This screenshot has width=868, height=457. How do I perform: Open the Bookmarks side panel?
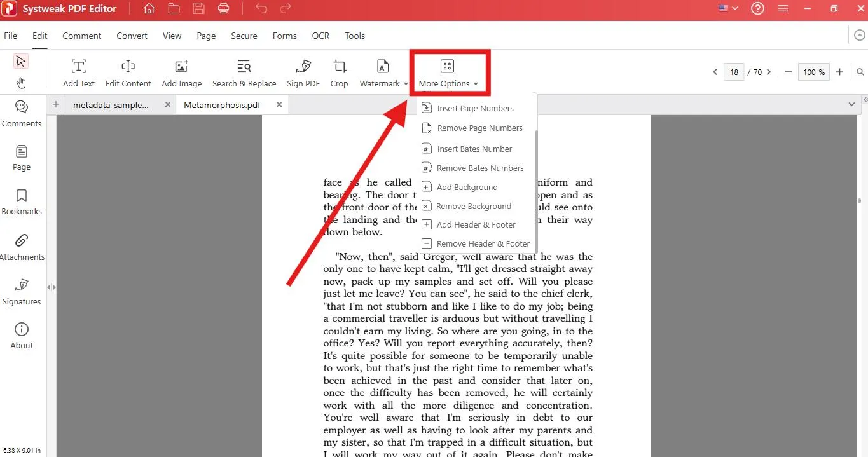22,201
